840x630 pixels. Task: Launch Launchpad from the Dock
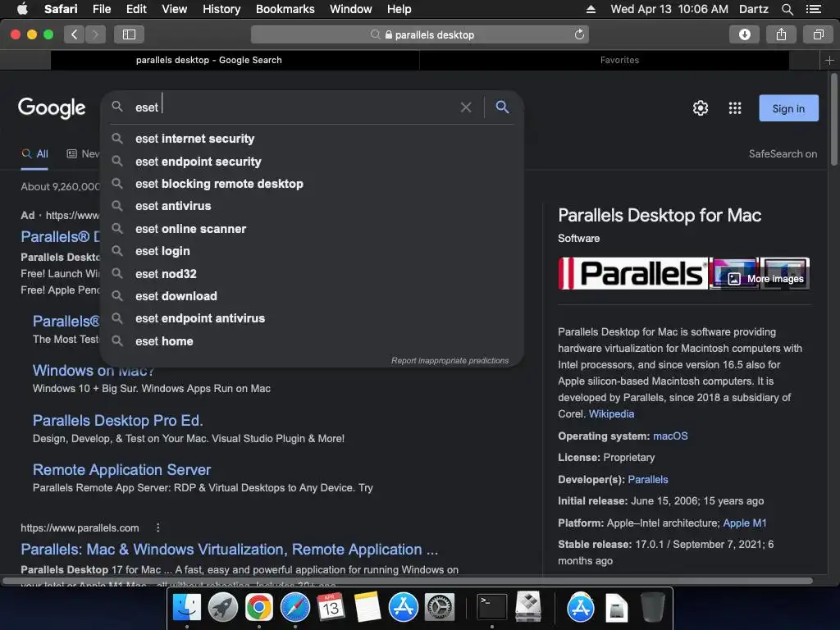coord(223,607)
